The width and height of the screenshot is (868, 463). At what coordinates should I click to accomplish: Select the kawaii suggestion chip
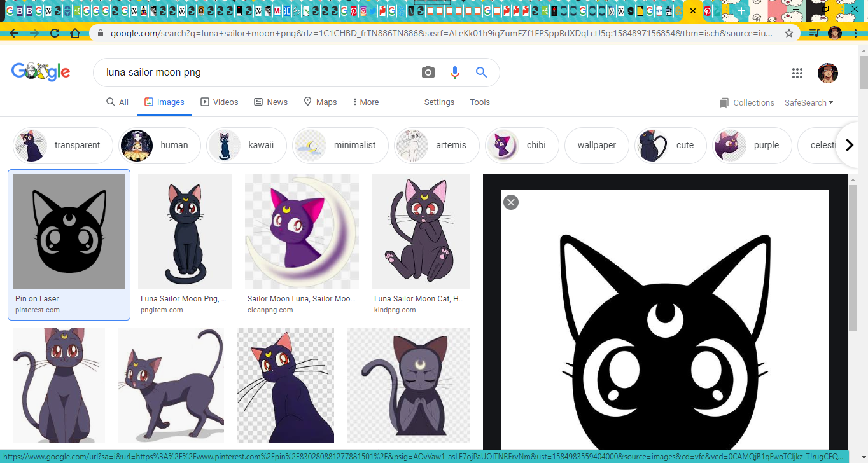coord(246,145)
